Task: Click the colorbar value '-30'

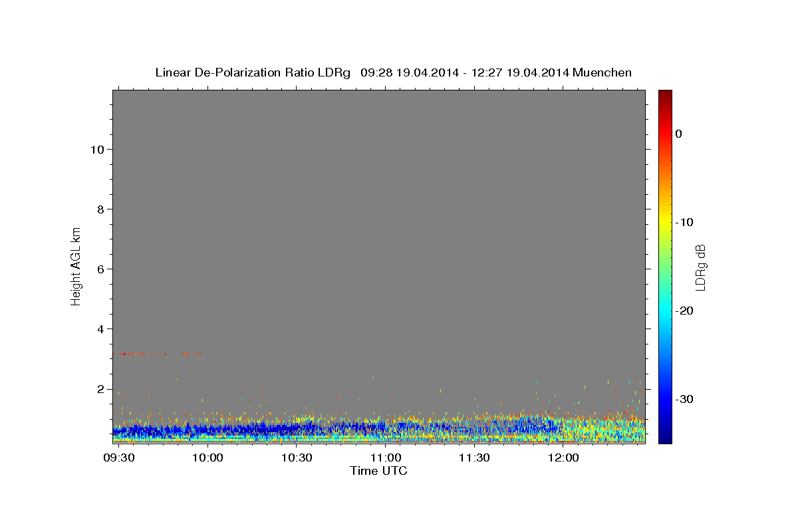Action: pyautogui.click(x=685, y=399)
